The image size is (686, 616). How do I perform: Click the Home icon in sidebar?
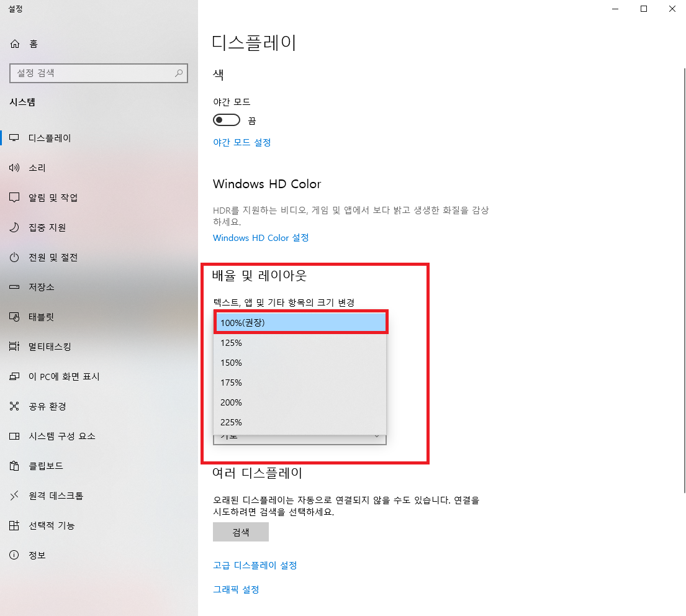pos(15,44)
